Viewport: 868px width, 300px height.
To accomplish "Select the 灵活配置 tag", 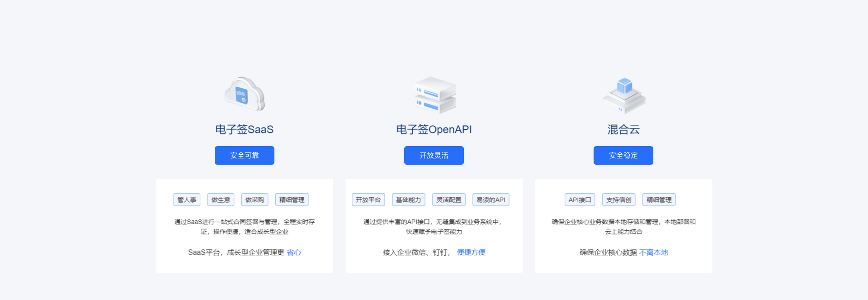I will (x=448, y=200).
